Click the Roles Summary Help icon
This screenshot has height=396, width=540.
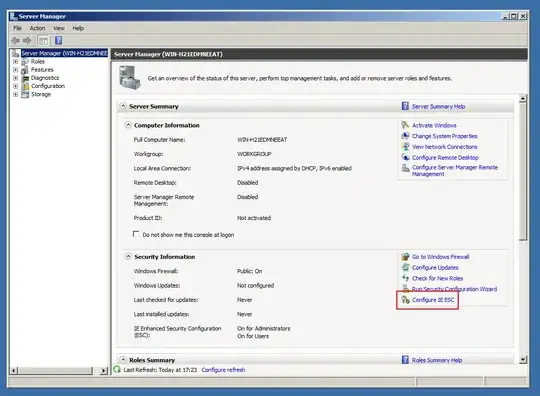(x=405, y=360)
